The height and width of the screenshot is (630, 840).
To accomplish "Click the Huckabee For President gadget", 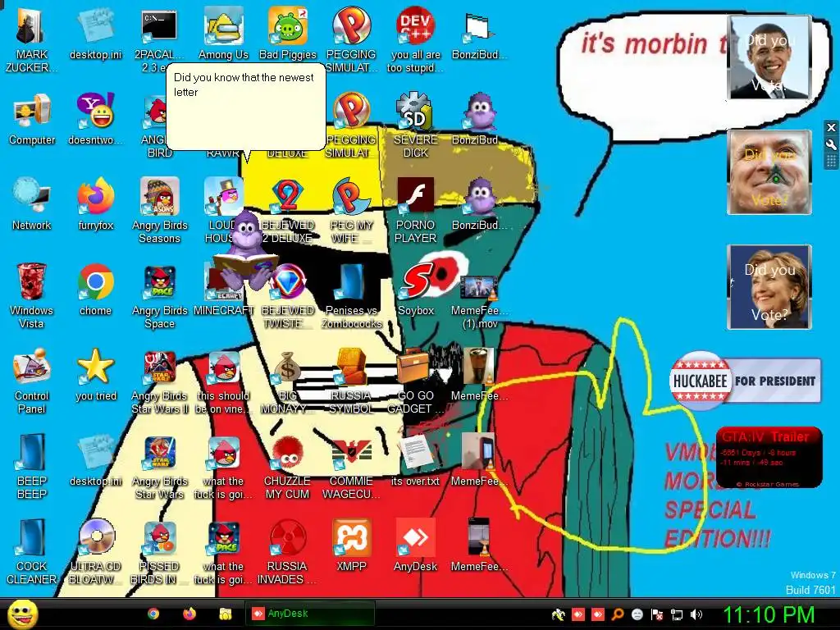I will [x=745, y=381].
